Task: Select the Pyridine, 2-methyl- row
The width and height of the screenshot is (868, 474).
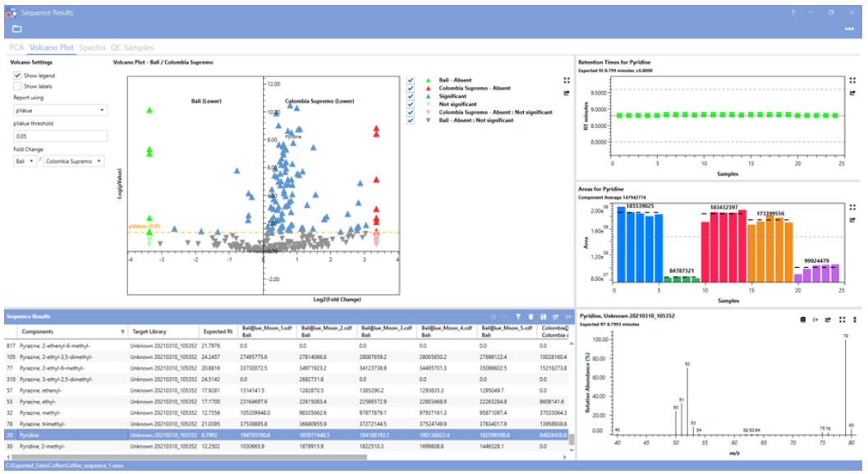Action: [x=287, y=446]
